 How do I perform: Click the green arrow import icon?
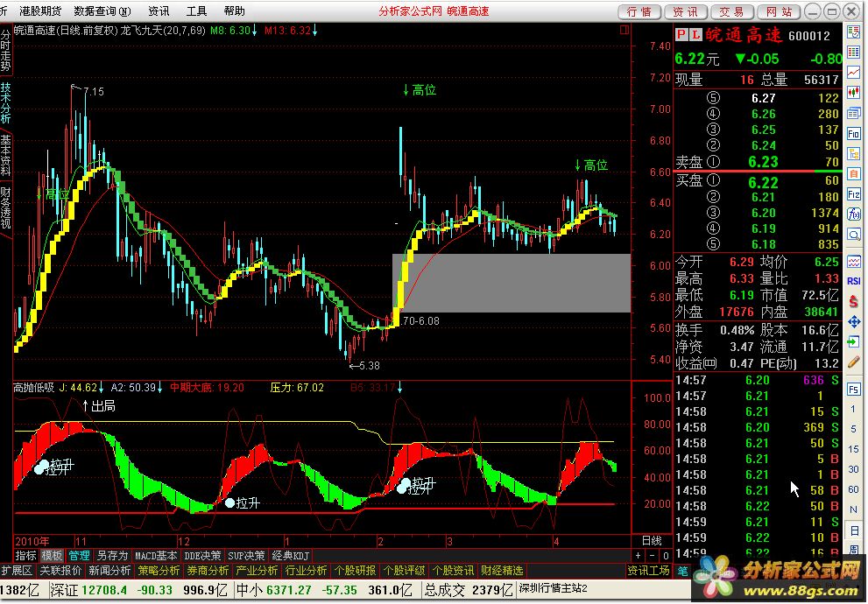point(854,341)
